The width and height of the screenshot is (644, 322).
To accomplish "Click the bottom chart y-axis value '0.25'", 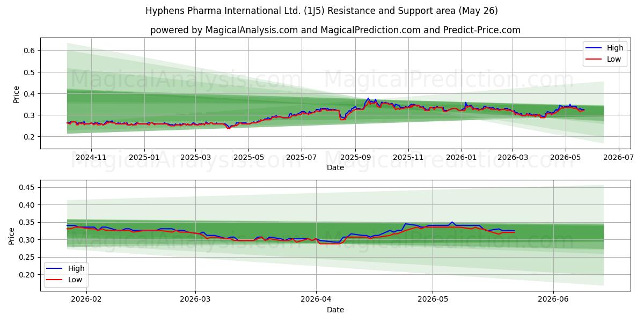I will click(x=28, y=257).
